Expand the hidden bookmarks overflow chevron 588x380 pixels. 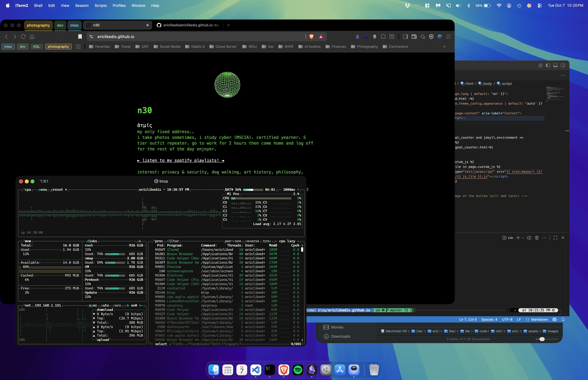[x=444, y=47]
